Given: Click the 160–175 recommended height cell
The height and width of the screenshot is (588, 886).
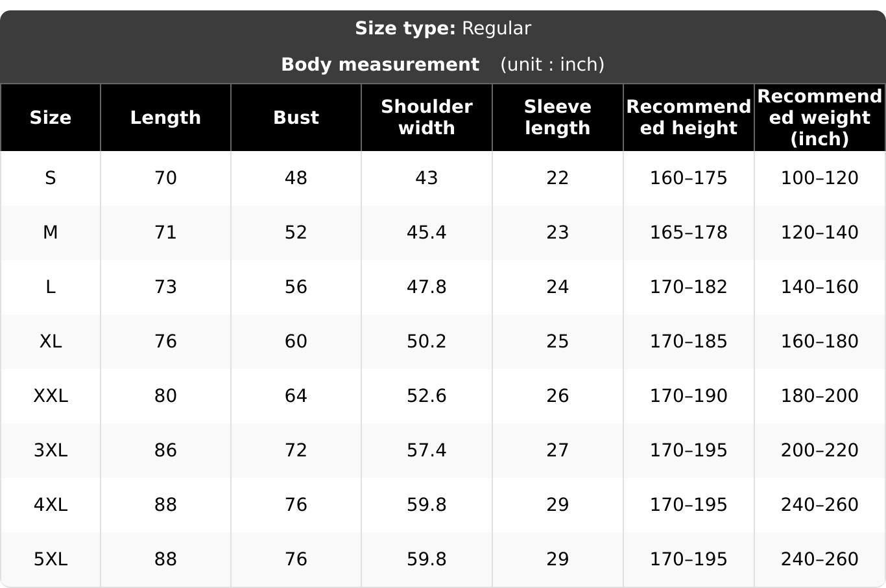Looking at the screenshot, I should tap(689, 178).
